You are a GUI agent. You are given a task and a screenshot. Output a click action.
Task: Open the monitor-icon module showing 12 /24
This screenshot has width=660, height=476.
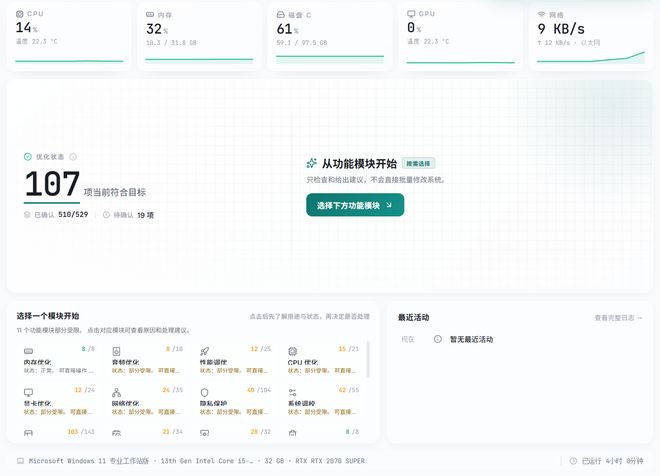tap(28, 392)
